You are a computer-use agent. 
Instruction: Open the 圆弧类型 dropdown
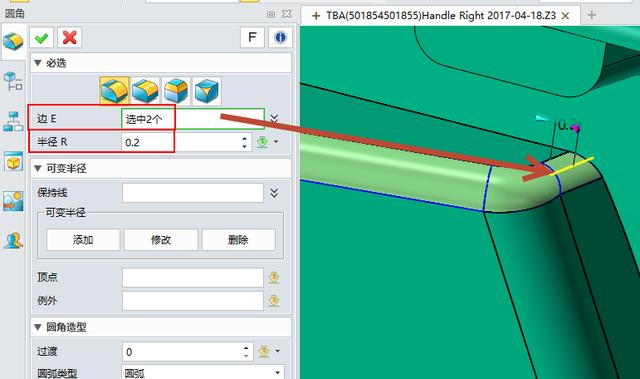[202, 372]
